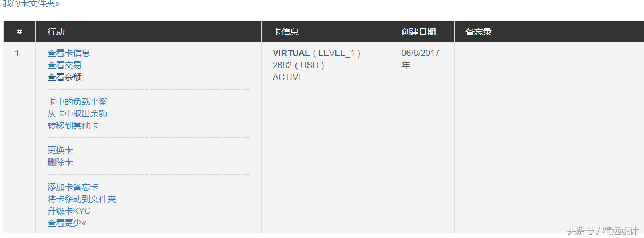Choose 从卡中取出余额 to withdraw balance
644x238 pixels.
click(x=77, y=114)
